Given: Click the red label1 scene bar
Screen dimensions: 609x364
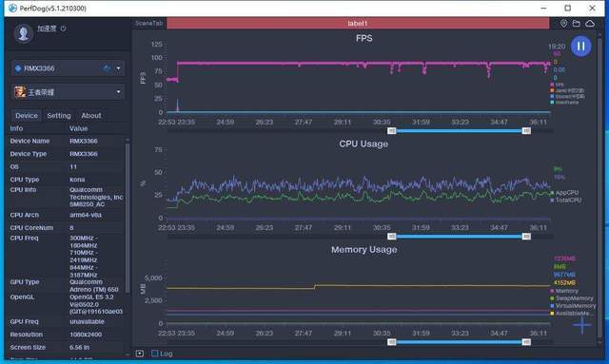Looking at the screenshot, I should pos(358,23).
